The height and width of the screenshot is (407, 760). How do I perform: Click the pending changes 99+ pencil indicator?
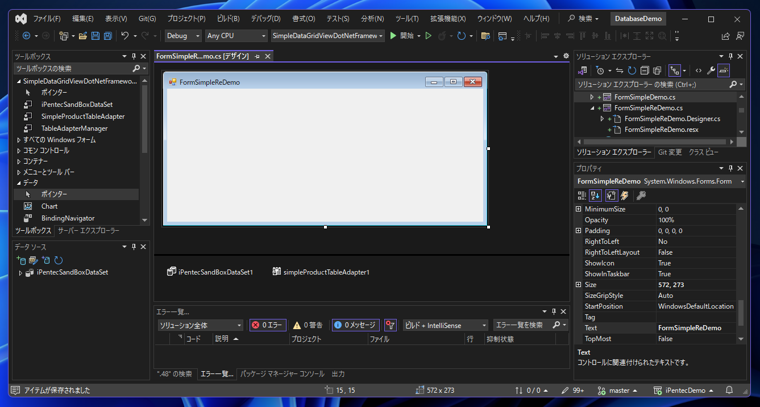pyautogui.click(x=572, y=390)
